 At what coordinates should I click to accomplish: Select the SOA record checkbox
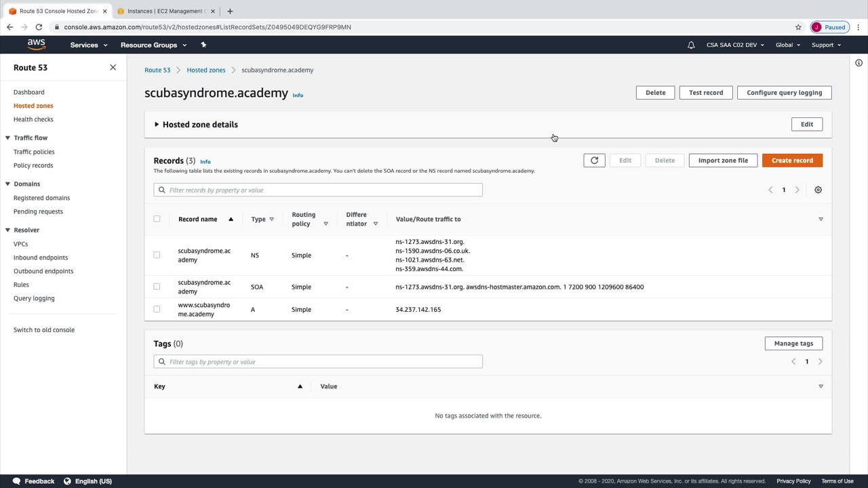157,287
